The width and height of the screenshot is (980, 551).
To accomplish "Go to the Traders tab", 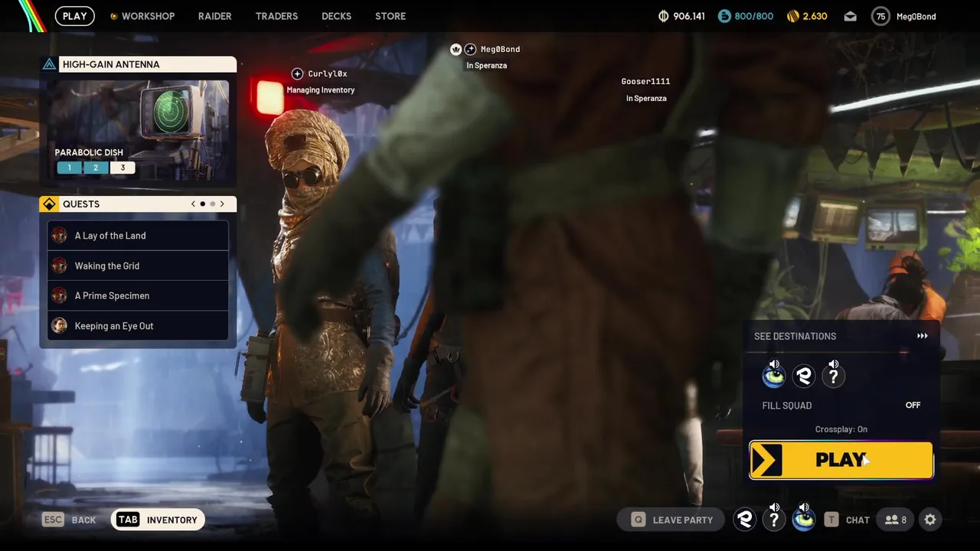I will coord(276,16).
